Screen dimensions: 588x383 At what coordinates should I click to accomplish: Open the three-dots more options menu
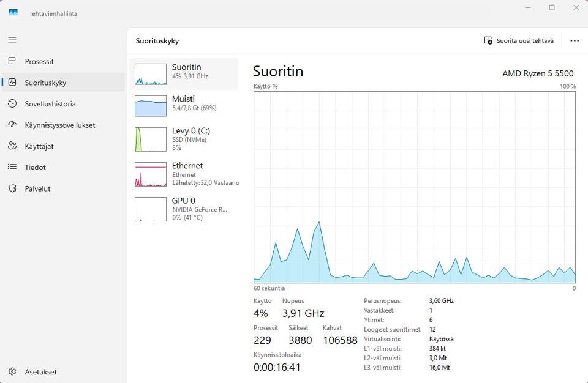pos(575,40)
